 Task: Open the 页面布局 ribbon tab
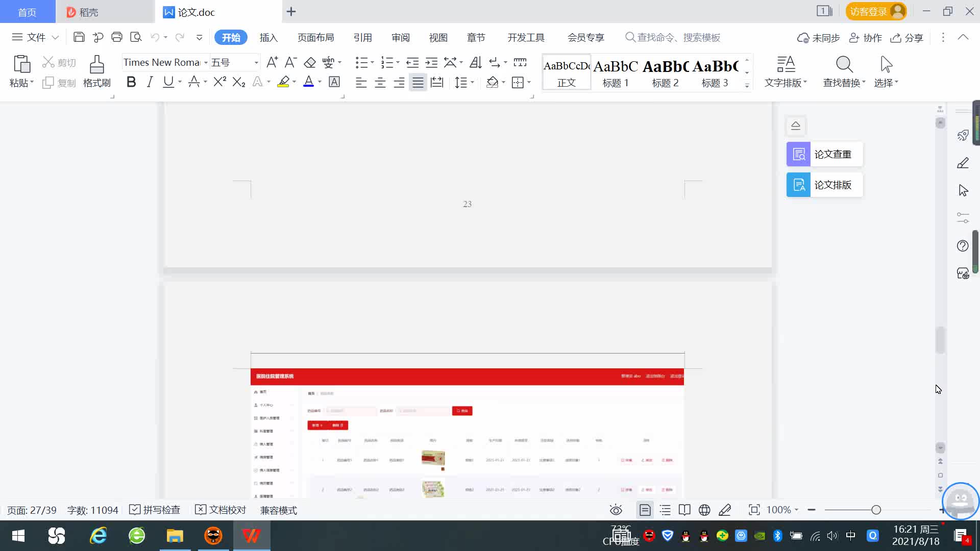point(315,37)
